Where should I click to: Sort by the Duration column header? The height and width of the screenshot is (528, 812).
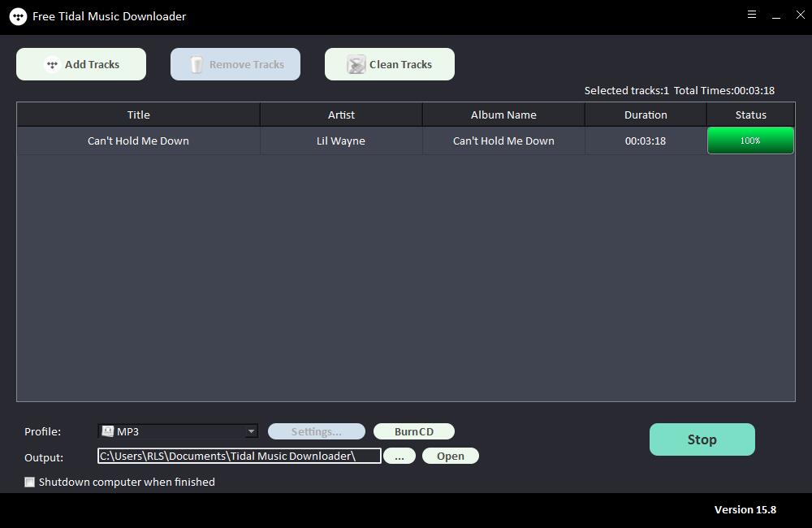tap(646, 115)
